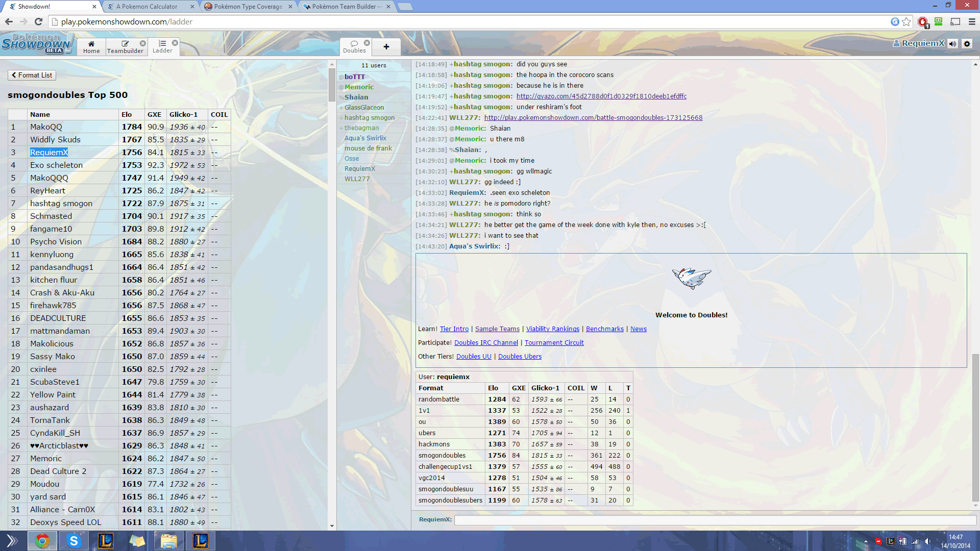Open first League of Legends taskbar icon
The width and height of the screenshot is (980, 551).
(106, 541)
